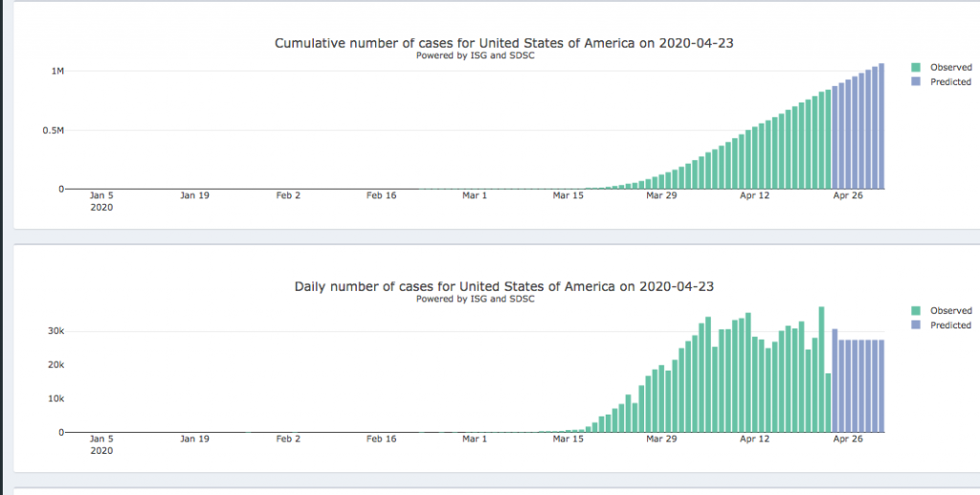Toggle Observed series in cumulative chart legend
The height and width of the screenshot is (495, 980).
coord(950,68)
